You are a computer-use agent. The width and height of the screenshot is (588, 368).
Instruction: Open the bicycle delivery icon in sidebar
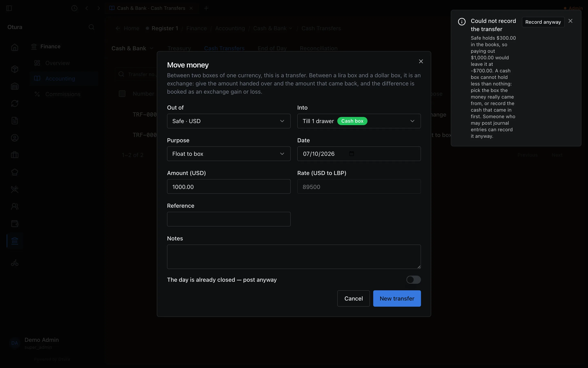pos(15,263)
